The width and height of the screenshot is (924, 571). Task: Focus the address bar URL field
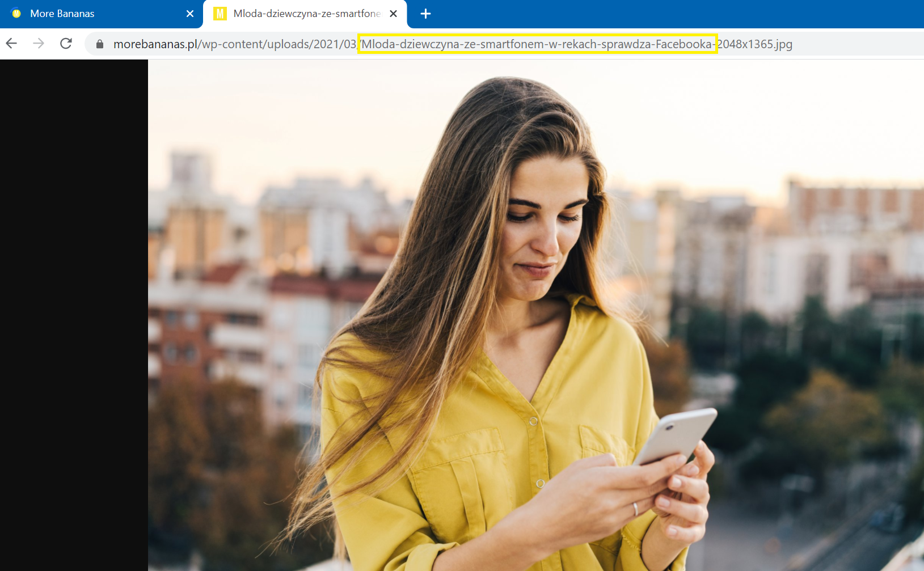click(851, 44)
